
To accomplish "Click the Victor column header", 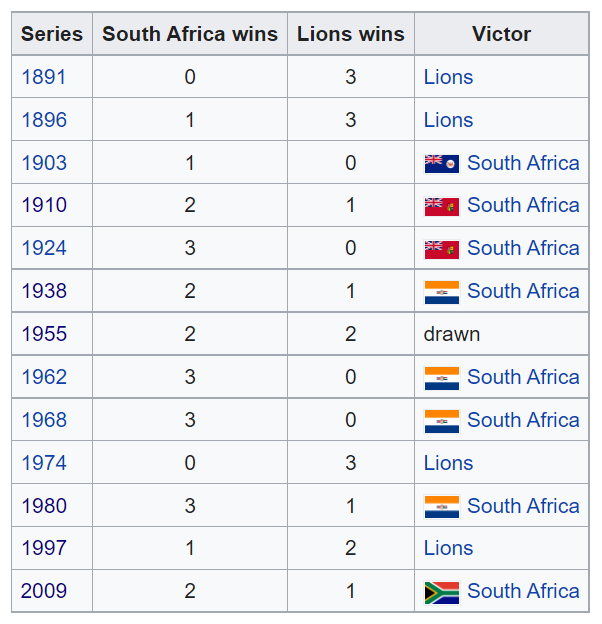I will tap(501, 34).
